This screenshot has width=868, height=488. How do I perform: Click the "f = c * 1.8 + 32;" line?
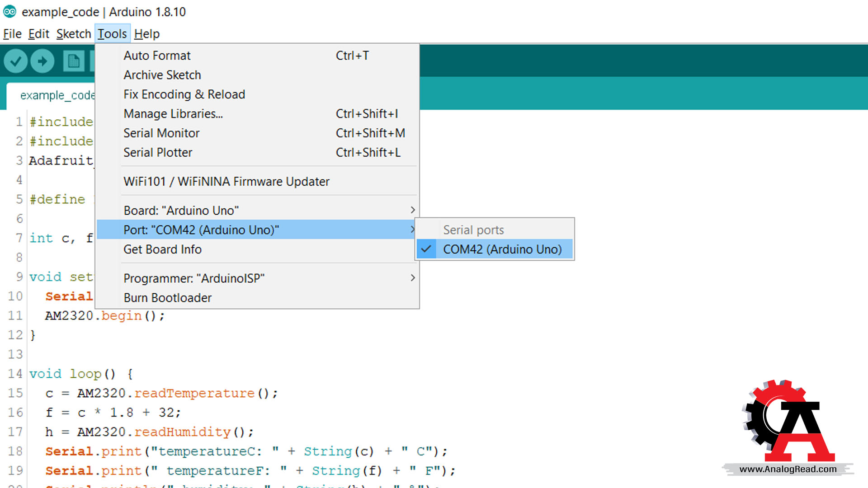(113, 413)
